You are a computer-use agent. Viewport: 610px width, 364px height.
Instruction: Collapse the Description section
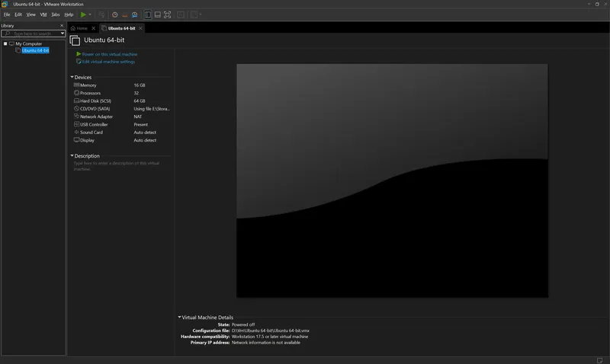[x=72, y=156]
